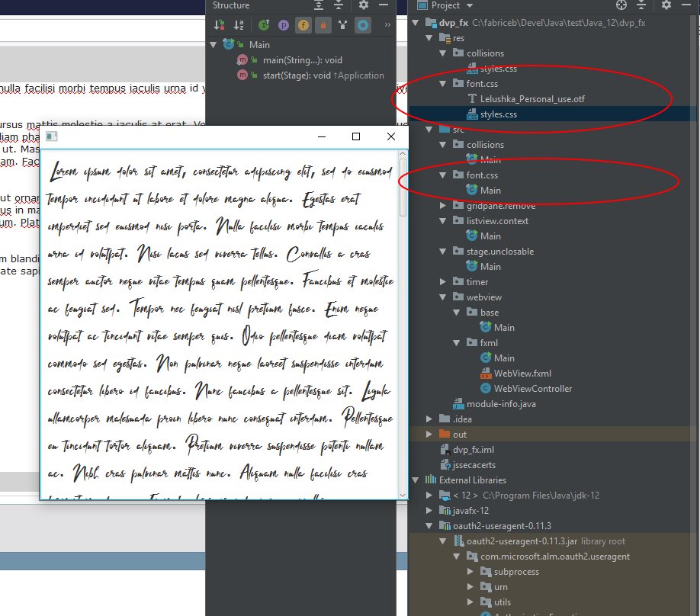Click scrollbar thumb in JavaFX text window
Screen dimensions: 700x616
(x=402, y=188)
